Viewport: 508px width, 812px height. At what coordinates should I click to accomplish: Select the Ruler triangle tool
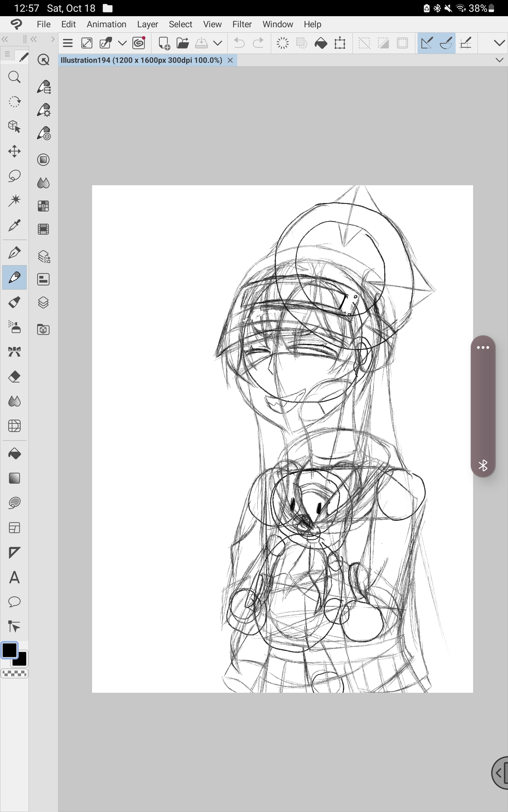(x=14, y=553)
